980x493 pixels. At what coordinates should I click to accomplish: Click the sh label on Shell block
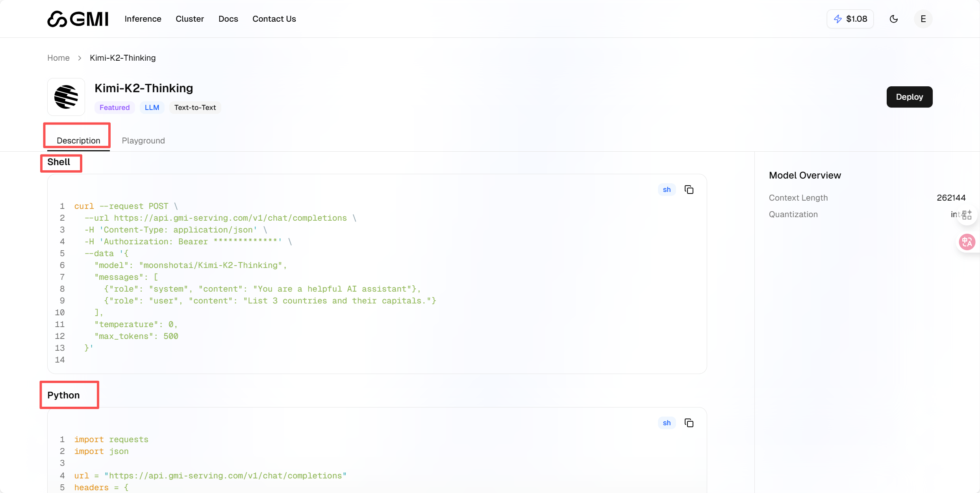point(667,190)
